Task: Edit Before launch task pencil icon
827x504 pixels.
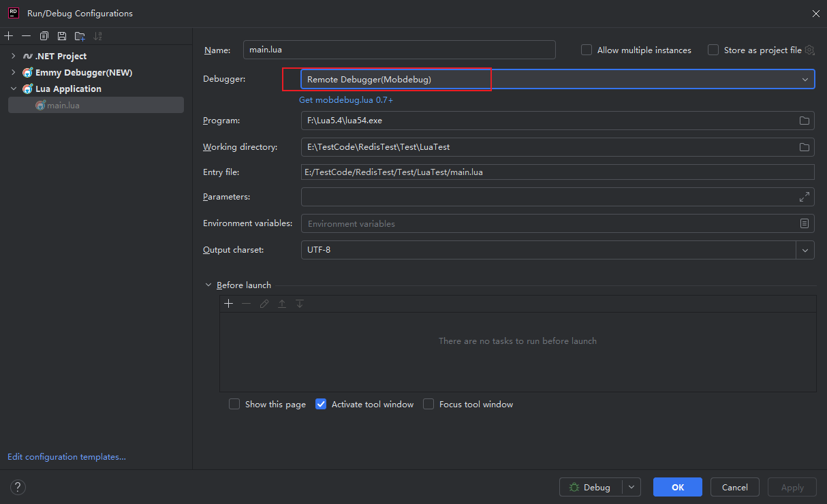Action: coord(264,304)
